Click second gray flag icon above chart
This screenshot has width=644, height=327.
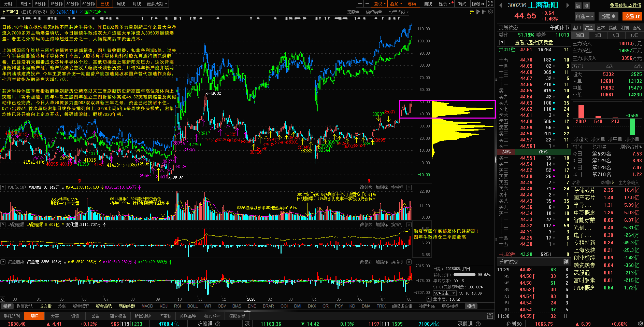point(484,12)
